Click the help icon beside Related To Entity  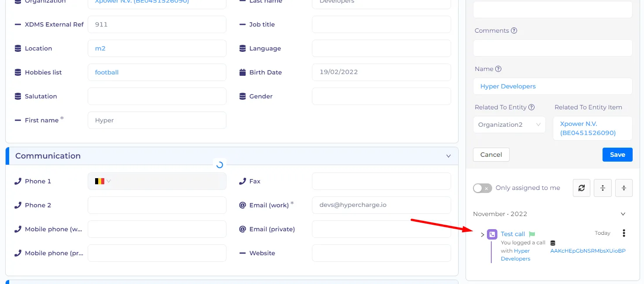pos(531,107)
